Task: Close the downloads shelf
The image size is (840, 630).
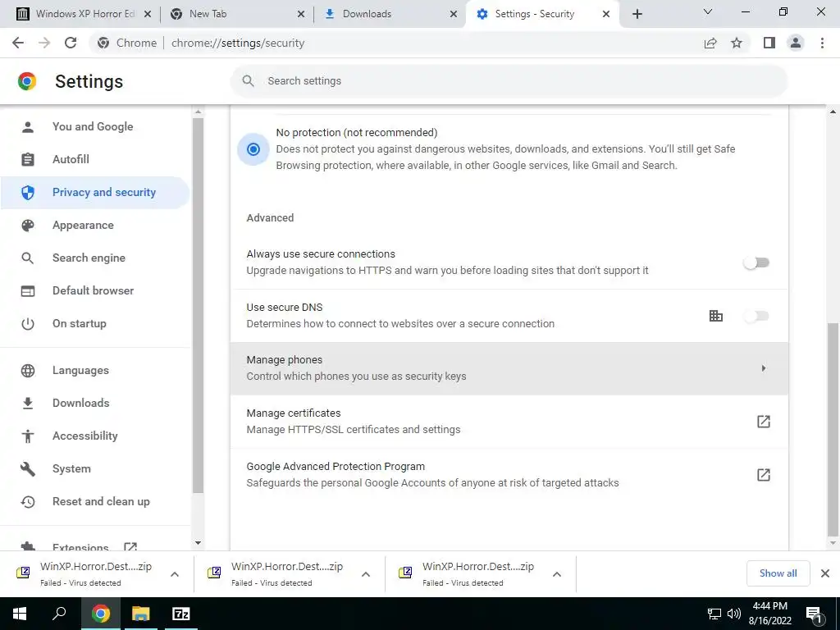Action: tap(825, 573)
